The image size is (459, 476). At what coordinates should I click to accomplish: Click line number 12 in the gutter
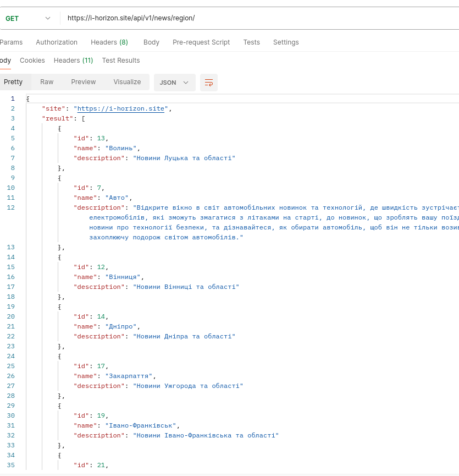(x=11, y=207)
